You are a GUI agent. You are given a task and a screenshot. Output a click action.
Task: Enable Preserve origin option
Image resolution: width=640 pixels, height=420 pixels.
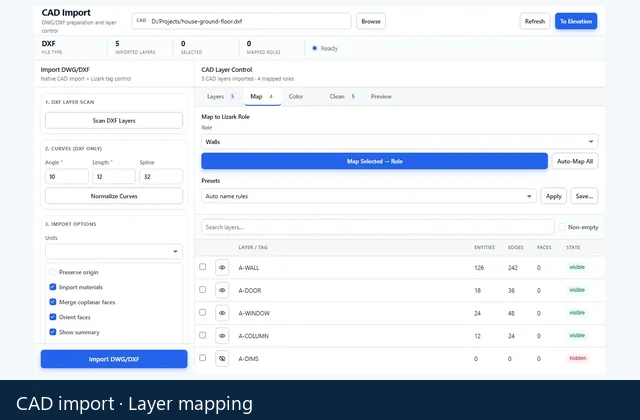(x=53, y=272)
